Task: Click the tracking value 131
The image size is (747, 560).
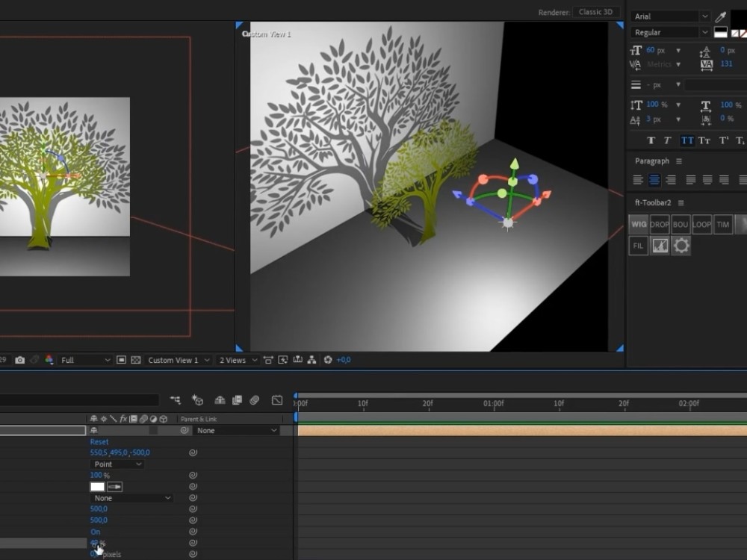Action: pos(726,63)
